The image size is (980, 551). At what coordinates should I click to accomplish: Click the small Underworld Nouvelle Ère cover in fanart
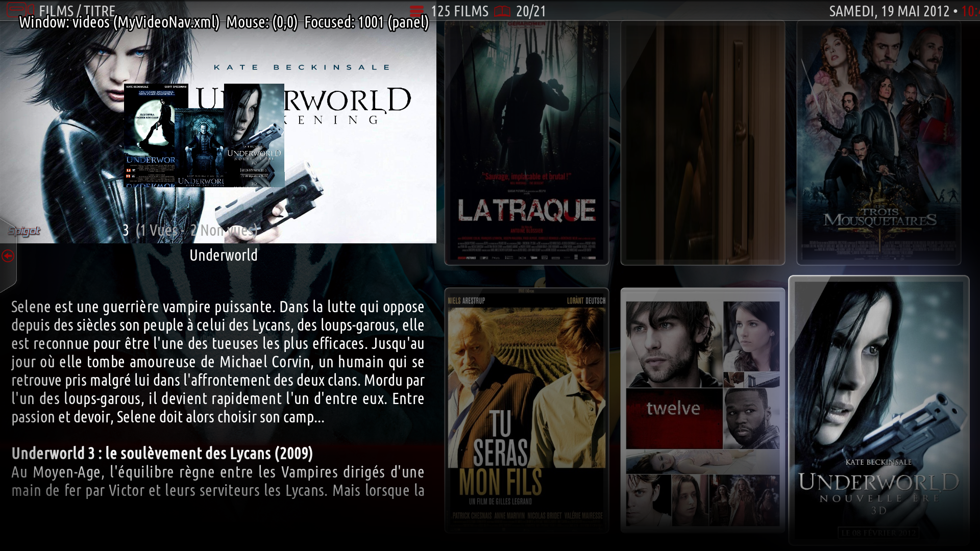[254, 135]
